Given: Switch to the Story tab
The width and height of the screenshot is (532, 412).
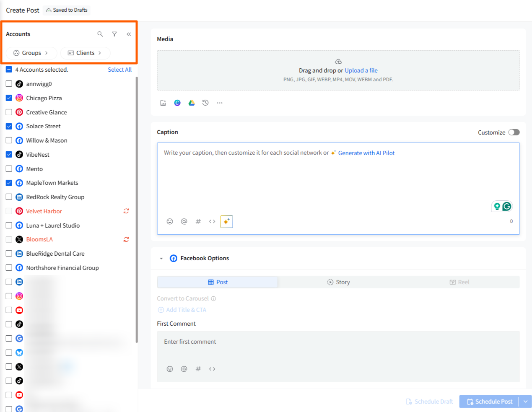Looking at the screenshot, I should point(338,282).
